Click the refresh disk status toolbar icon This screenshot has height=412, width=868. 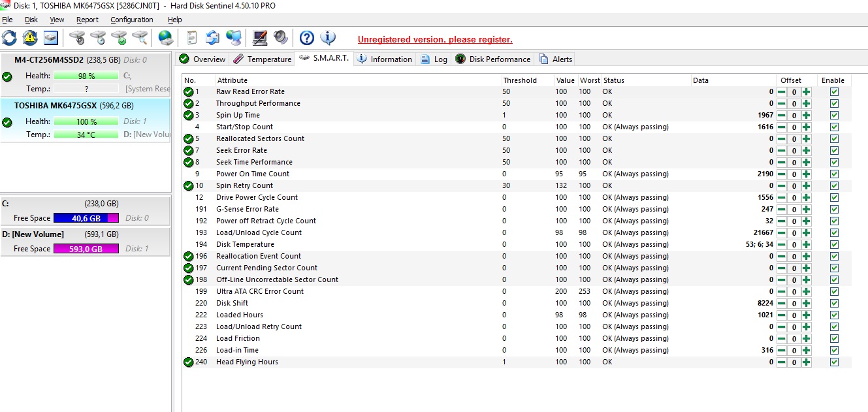tap(9, 38)
